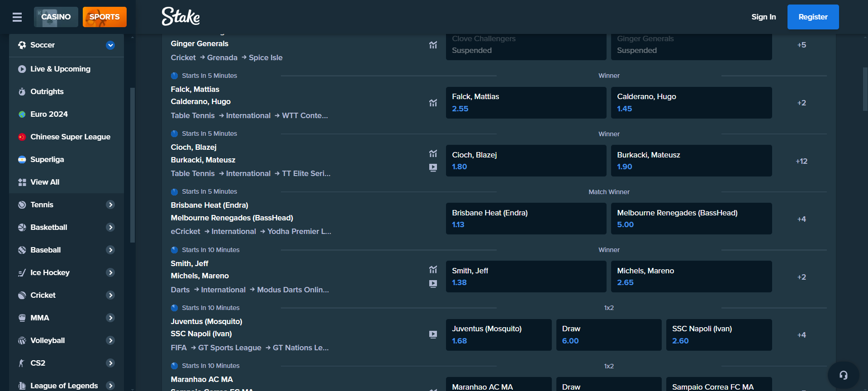Screen dimensions: 868x391
Task: Expand the Basketball section arrow
Action: coord(110,227)
